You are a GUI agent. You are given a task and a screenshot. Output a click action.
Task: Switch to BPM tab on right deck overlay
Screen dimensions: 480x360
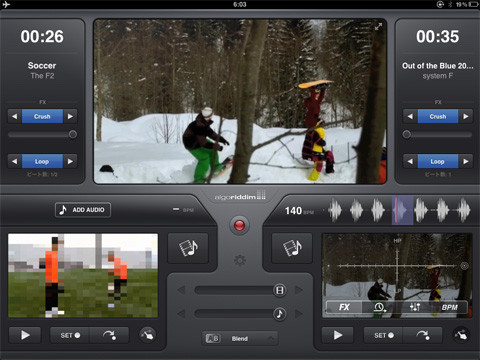[x=449, y=307]
